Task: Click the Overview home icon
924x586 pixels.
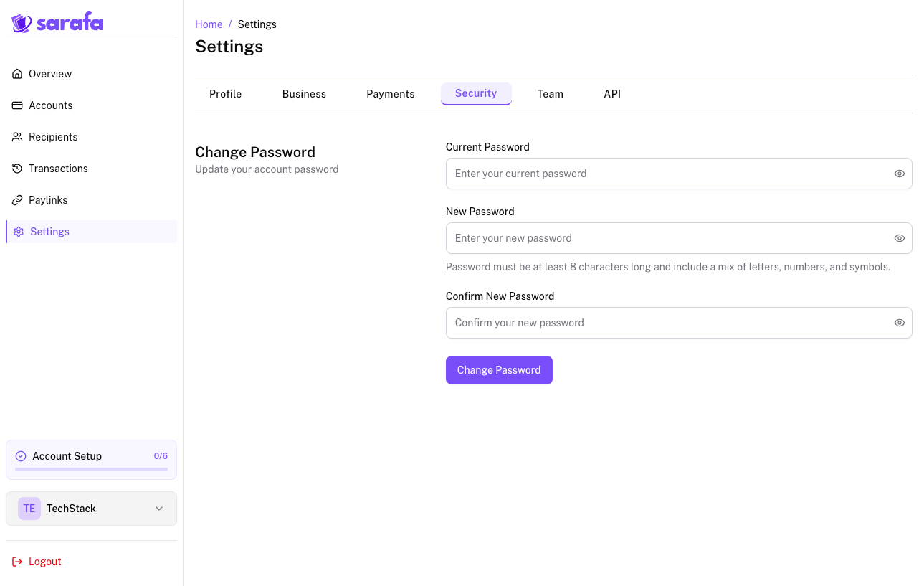Action: coord(17,74)
